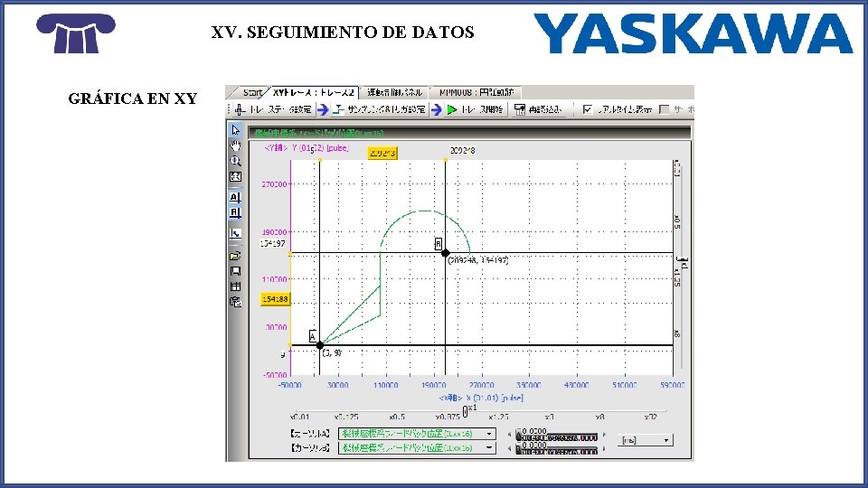Open the sampling and trigger setting button

(x=380, y=109)
